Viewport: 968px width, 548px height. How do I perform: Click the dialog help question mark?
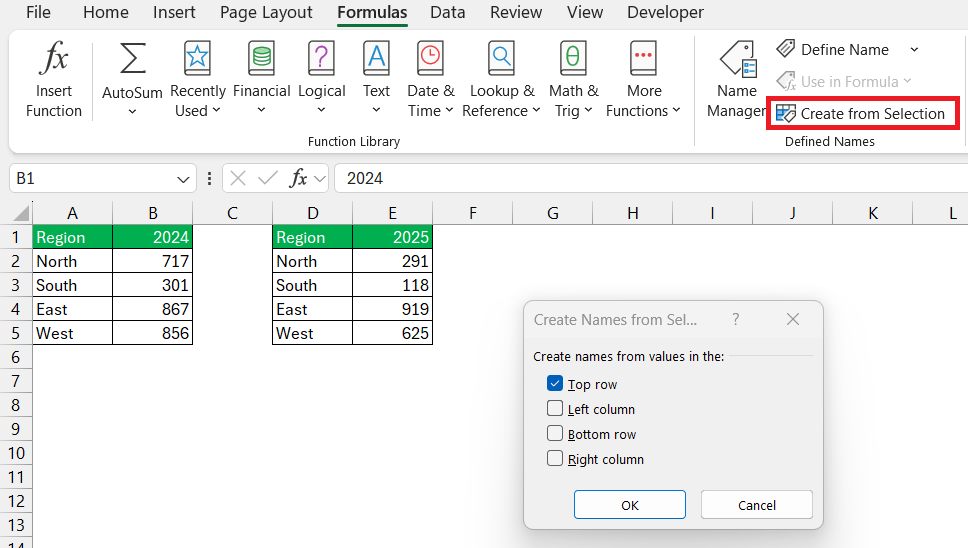[x=735, y=319]
